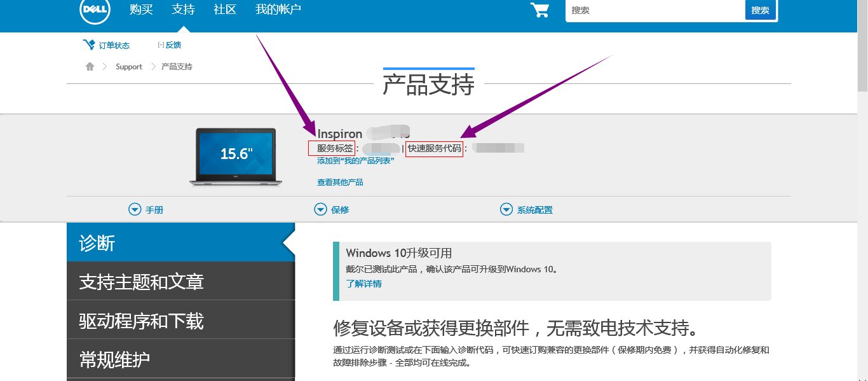Click the 手册 chevron icon

click(134, 209)
